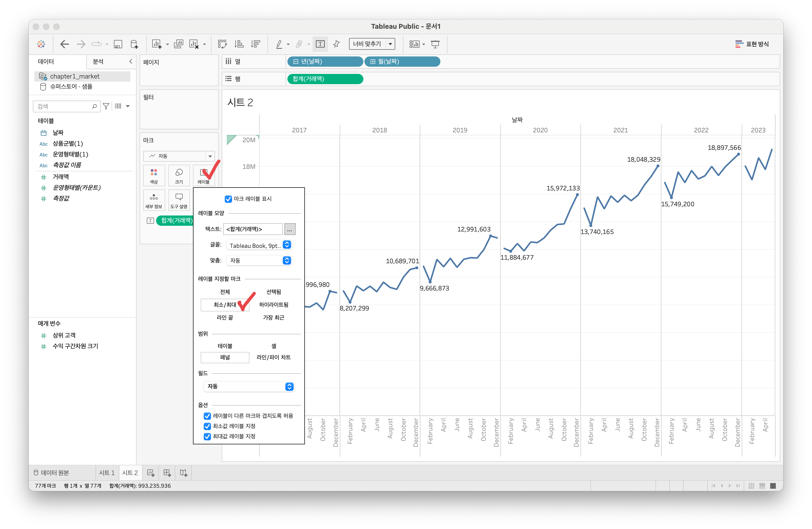Click the label text edit ellipsis button
Image resolution: width=812 pixels, height=529 pixels.
click(290, 229)
